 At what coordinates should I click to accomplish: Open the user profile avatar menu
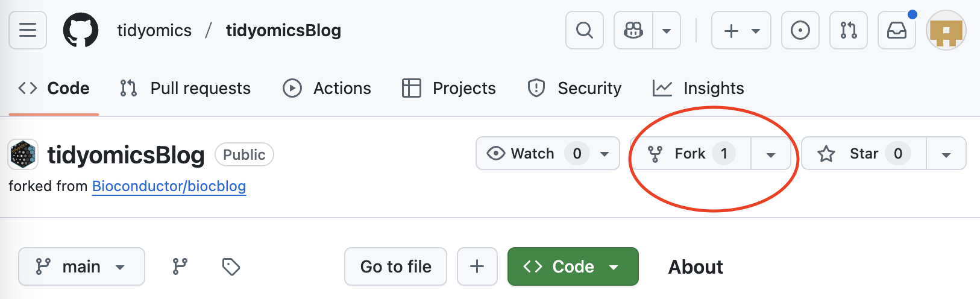click(946, 30)
